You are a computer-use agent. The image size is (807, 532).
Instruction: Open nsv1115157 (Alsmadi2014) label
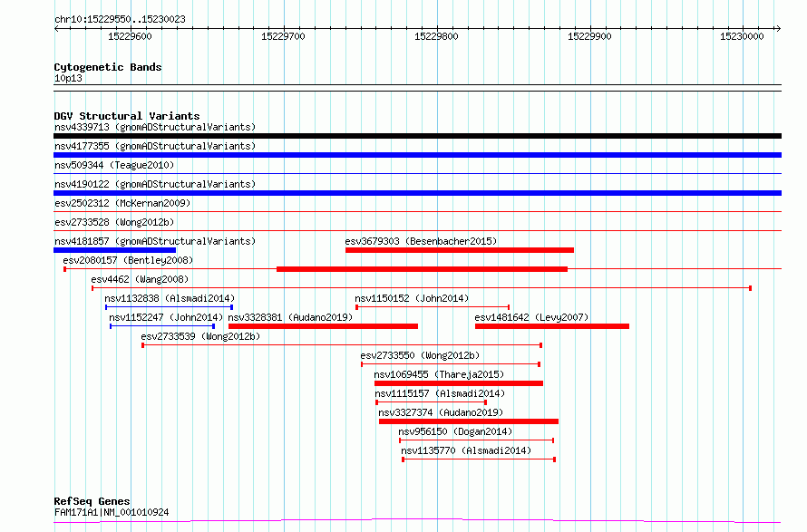440,393
